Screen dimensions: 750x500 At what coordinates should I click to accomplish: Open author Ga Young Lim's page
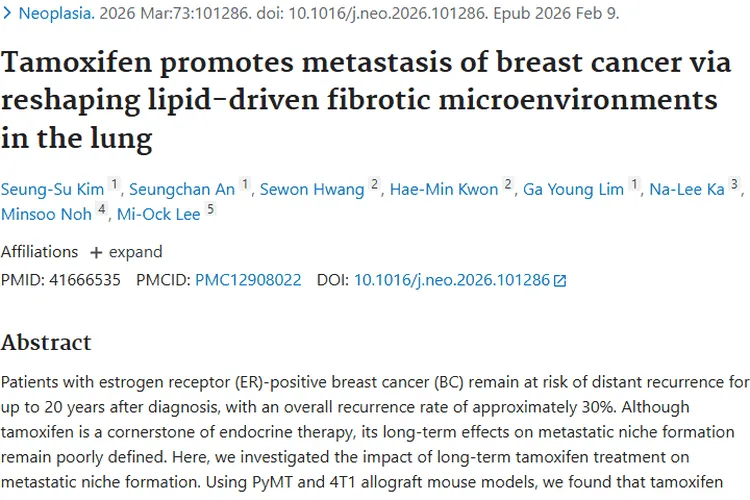[574, 190]
